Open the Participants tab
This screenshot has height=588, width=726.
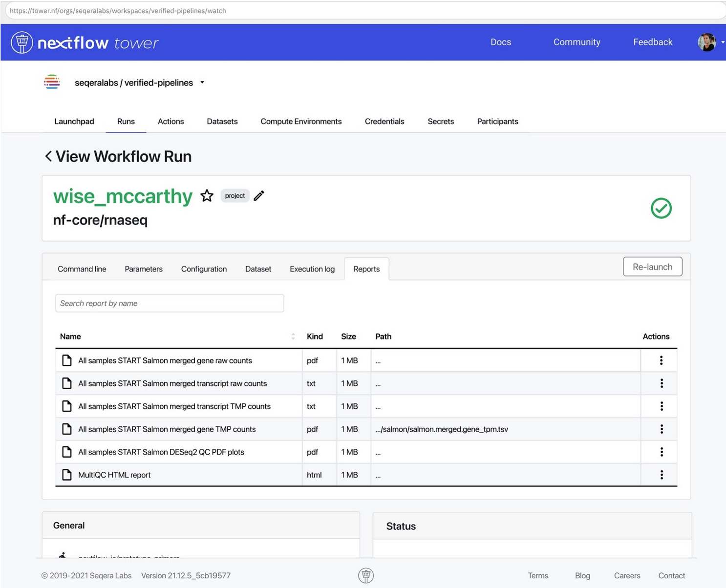(x=498, y=122)
